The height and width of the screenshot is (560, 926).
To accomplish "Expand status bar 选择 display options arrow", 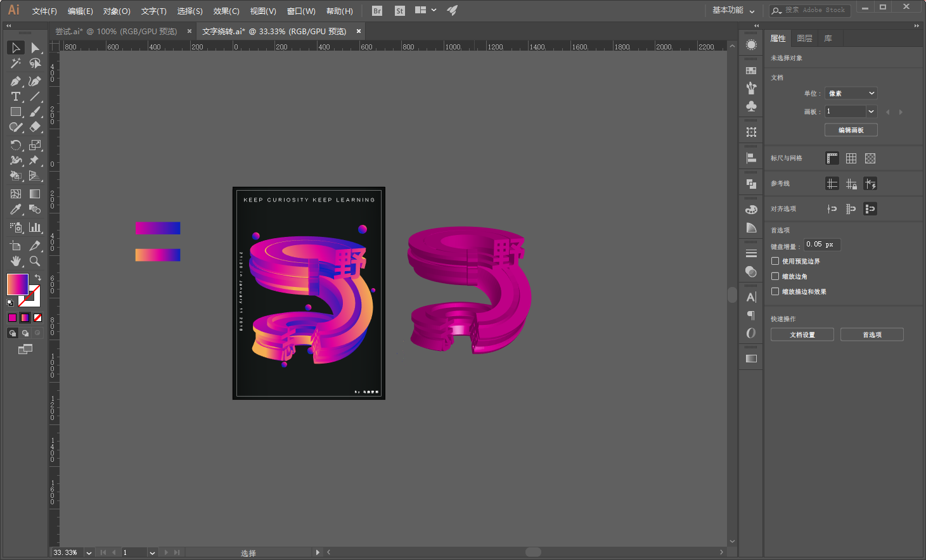I will click(x=318, y=552).
